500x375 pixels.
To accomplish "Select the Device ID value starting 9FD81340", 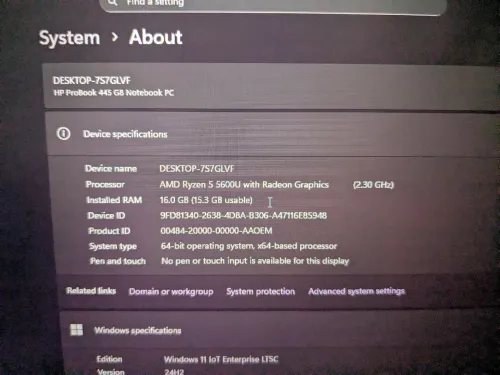I will (244, 215).
